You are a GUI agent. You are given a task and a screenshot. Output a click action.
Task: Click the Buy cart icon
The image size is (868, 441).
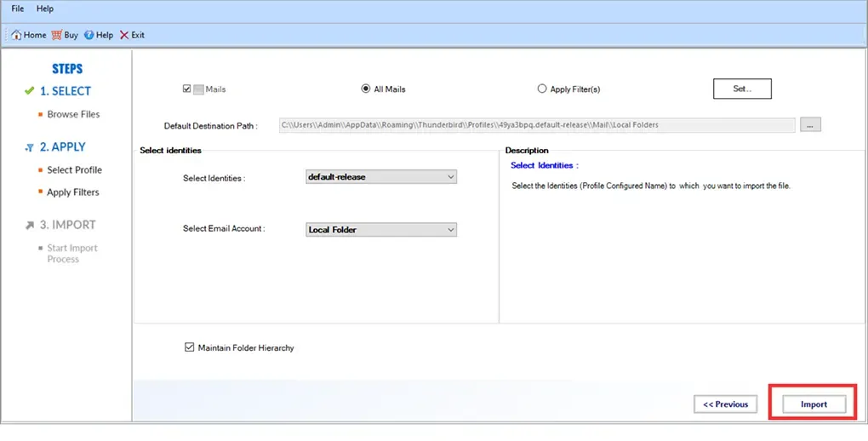[x=56, y=35]
